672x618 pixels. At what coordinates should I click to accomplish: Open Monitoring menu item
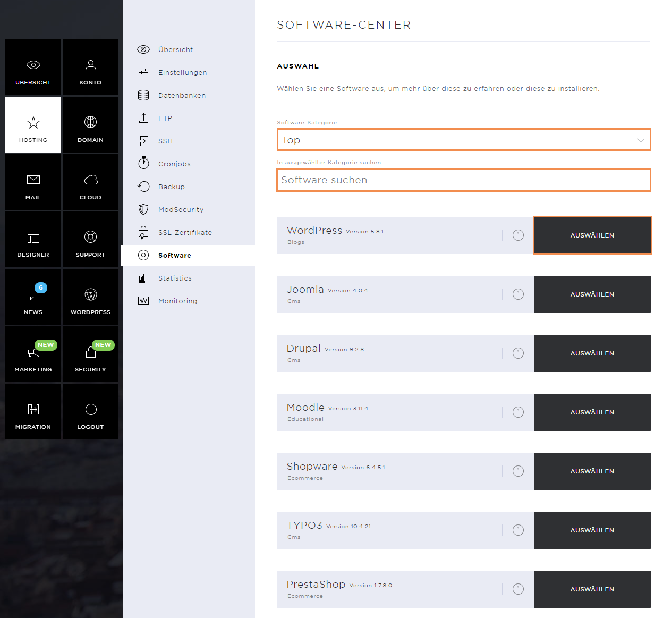[x=188, y=301]
